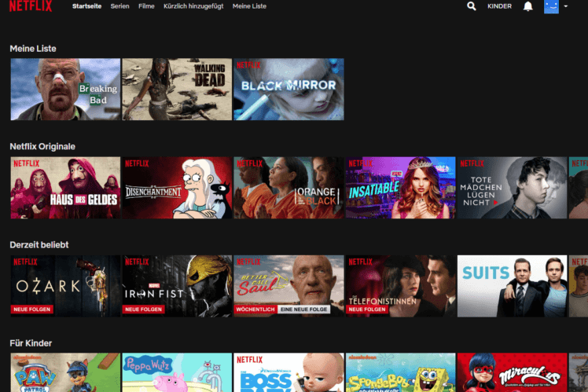This screenshot has height=392, width=588.
Task: Open the Breaking Bad thumbnail
Action: pyautogui.click(x=65, y=90)
